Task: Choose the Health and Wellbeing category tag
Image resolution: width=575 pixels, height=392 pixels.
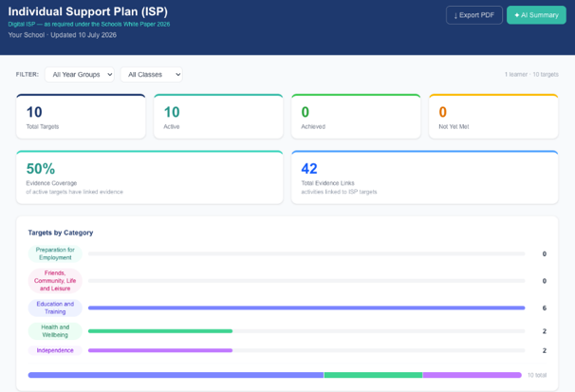Action: point(55,331)
